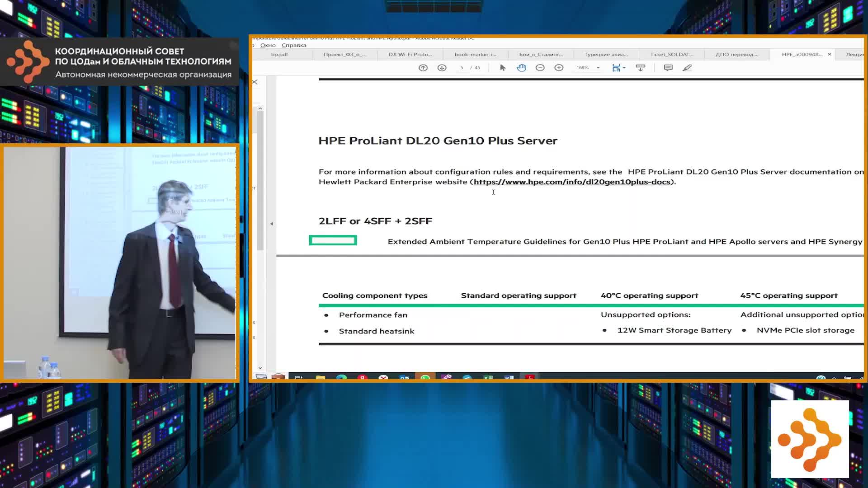Switch to the bp.pdf tab
This screenshot has width=868, height=488.
pos(279,54)
